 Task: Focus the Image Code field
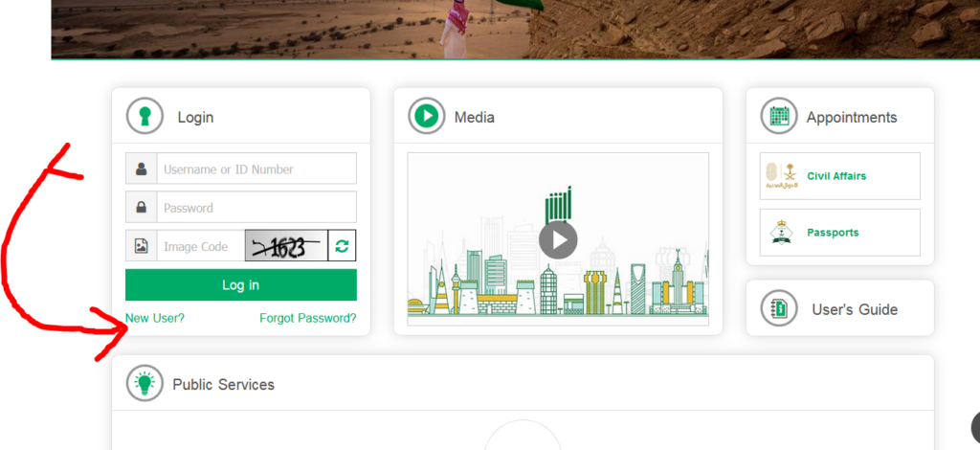(201, 246)
